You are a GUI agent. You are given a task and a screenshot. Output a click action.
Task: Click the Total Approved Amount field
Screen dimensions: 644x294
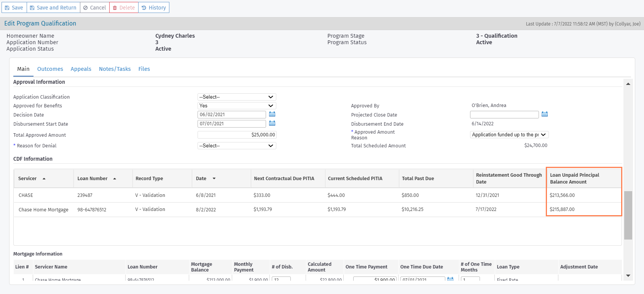(x=237, y=135)
